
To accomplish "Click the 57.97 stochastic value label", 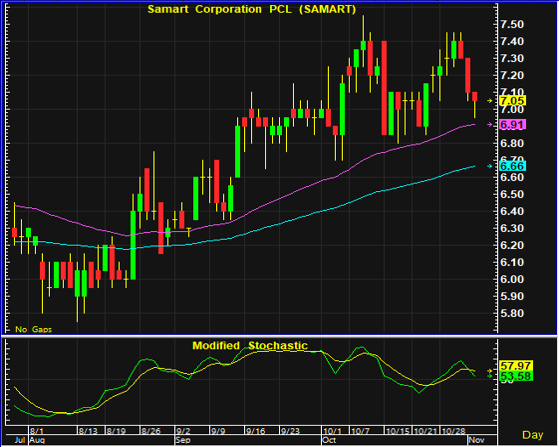I will [515, 366].
